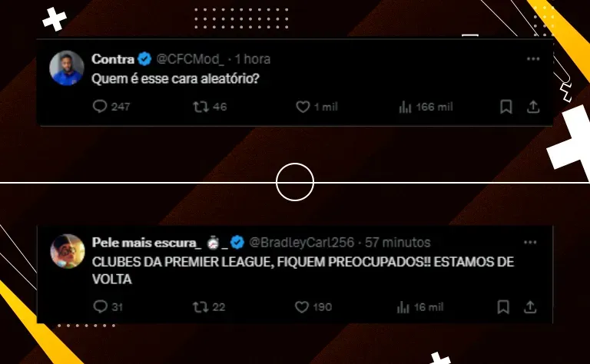The image size is (590, 364).
Task: Open Contra's profile picture
Action: (67, 68)
